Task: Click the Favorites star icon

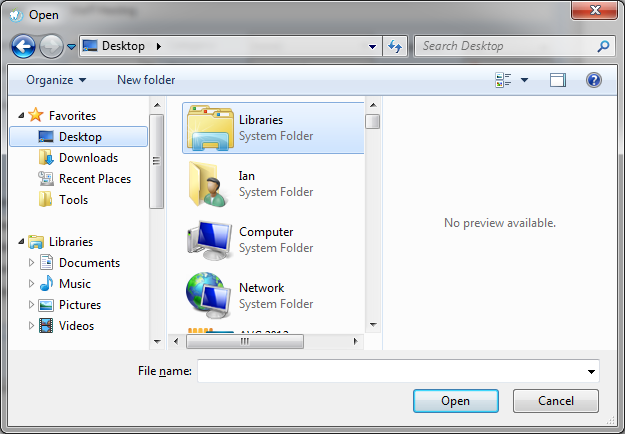Action: 36,115
